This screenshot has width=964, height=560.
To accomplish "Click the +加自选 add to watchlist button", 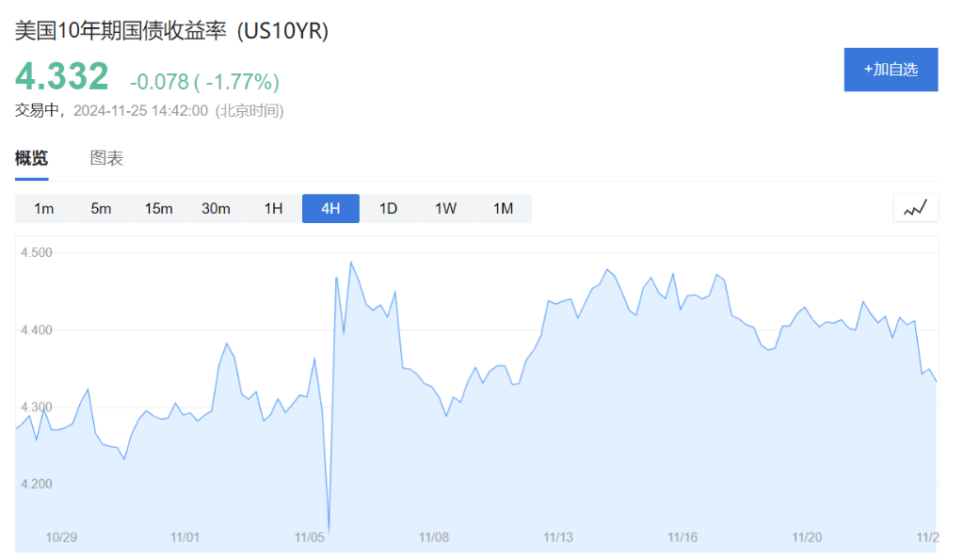I will coord(891,70).
